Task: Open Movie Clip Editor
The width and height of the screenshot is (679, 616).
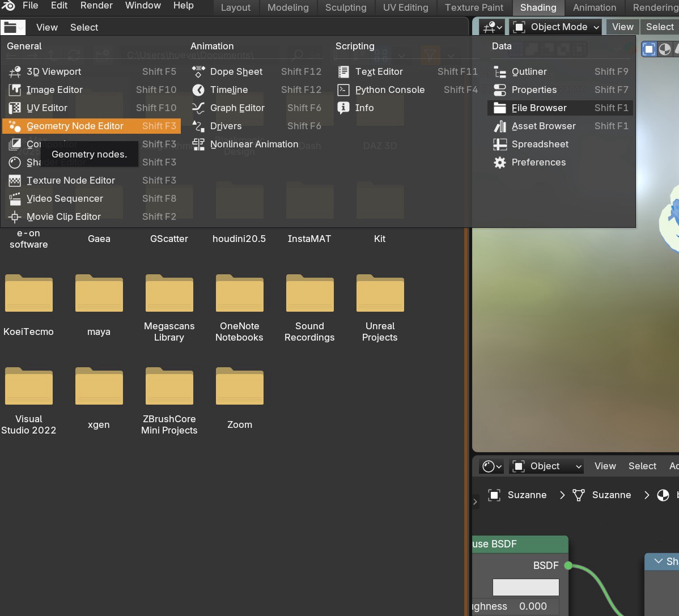Action: [92, 216]
